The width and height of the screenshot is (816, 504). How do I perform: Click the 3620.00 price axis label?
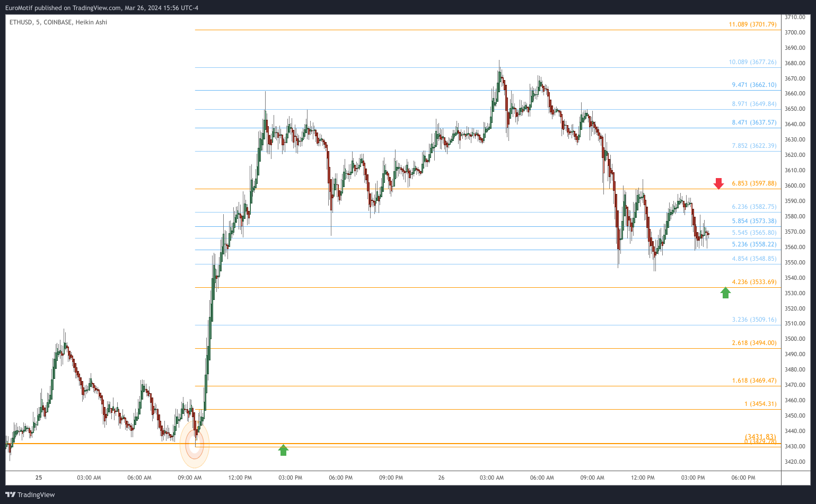(795, 155)
